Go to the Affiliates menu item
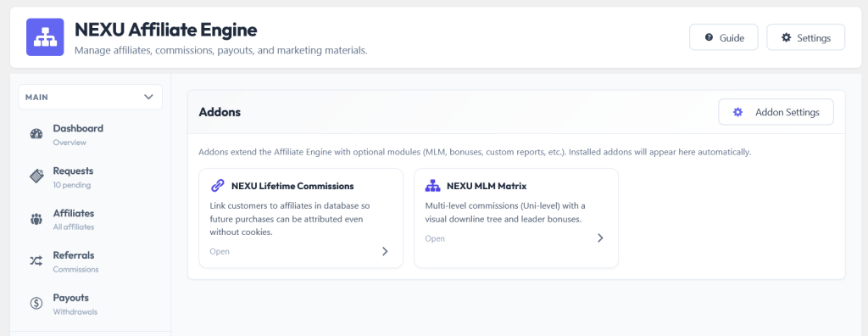 coord(90,219)
